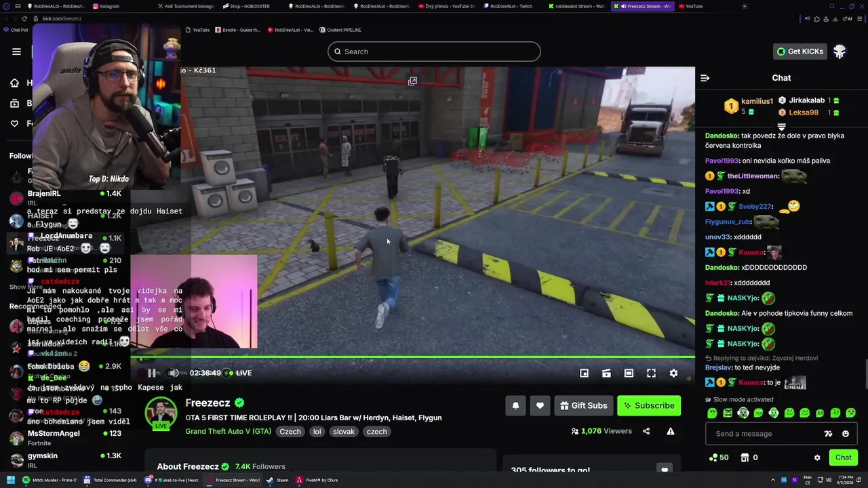
Task: Click the Gift Subs button
Action: coord(584,405)
